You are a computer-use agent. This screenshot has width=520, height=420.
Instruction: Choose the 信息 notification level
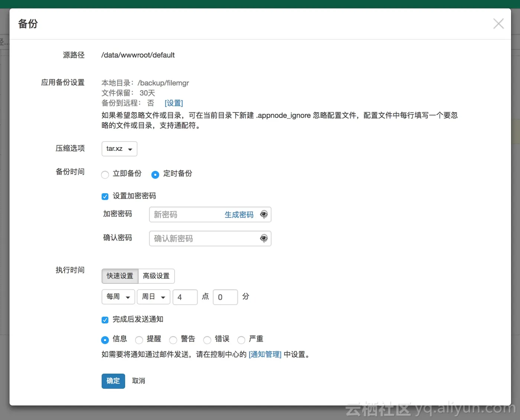[x=105, y=339]
